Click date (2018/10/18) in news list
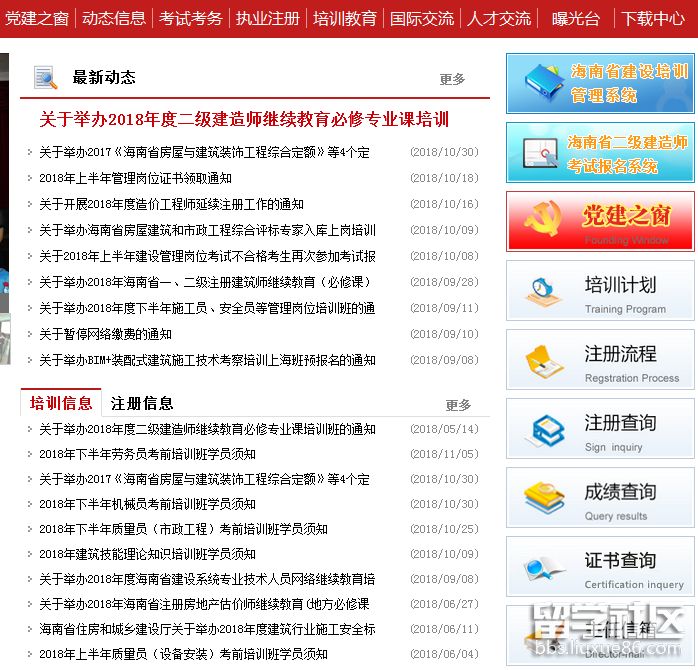 [x=444, y=178]
